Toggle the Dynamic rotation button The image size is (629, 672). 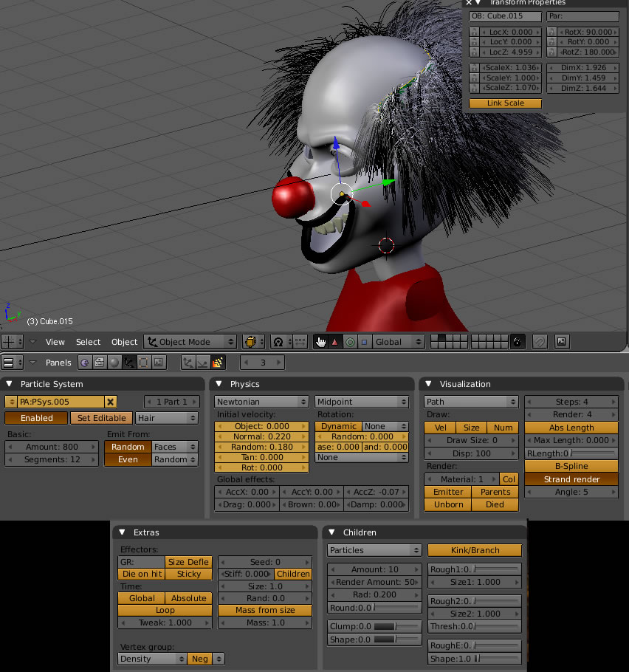[339, 426]
